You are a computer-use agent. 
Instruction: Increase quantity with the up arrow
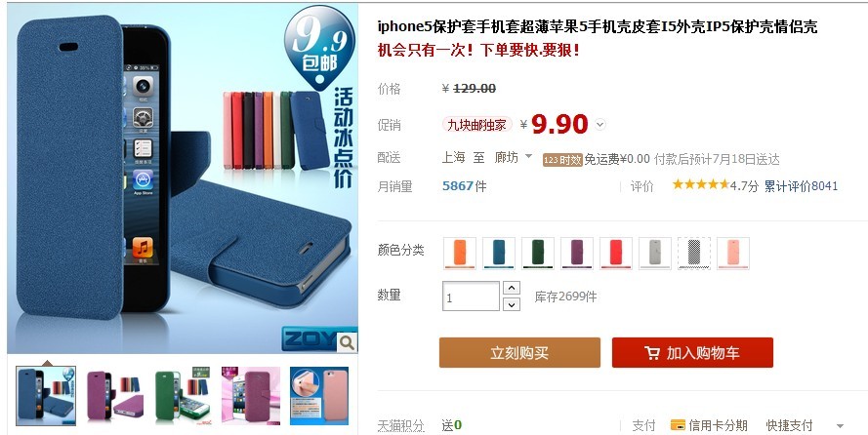[x=512, y=288]
